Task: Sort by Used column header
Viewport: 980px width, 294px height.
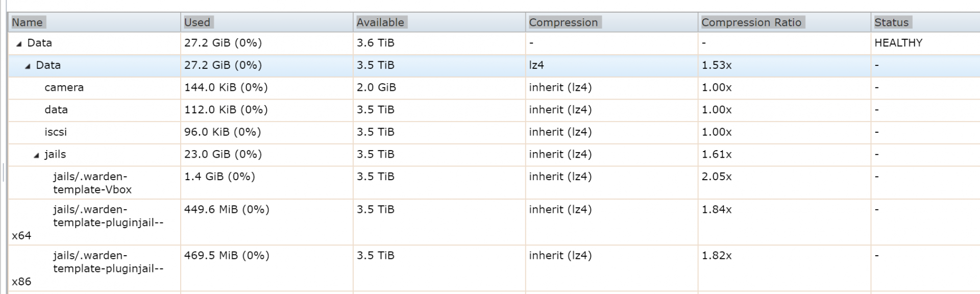Action: point(267,22)
